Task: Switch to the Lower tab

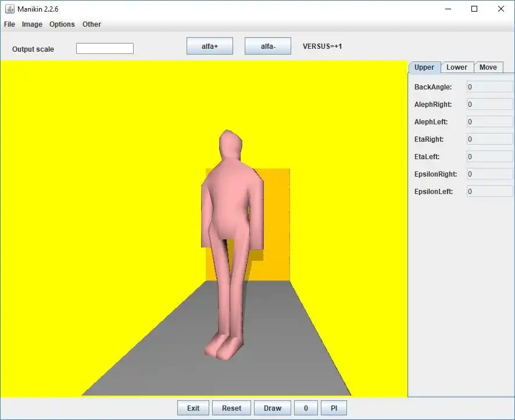Action: [457, 67]
